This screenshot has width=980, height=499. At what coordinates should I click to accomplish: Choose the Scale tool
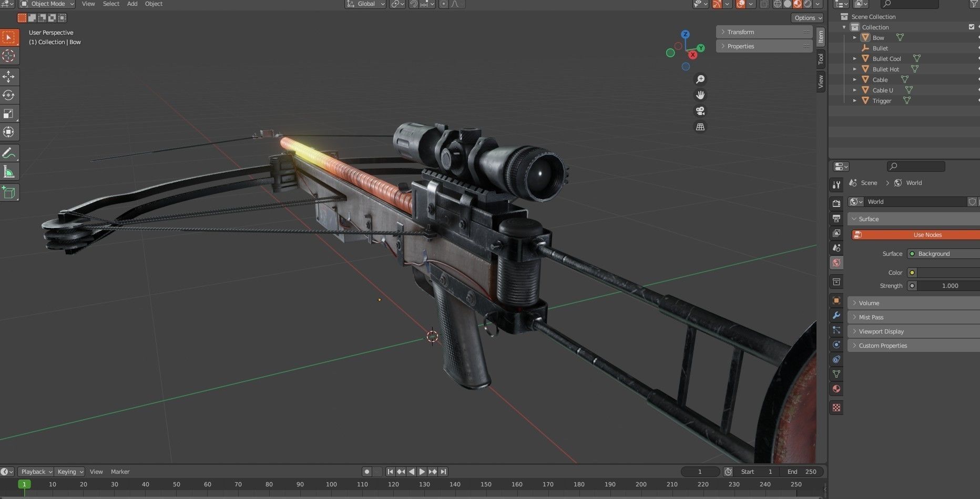9,113
